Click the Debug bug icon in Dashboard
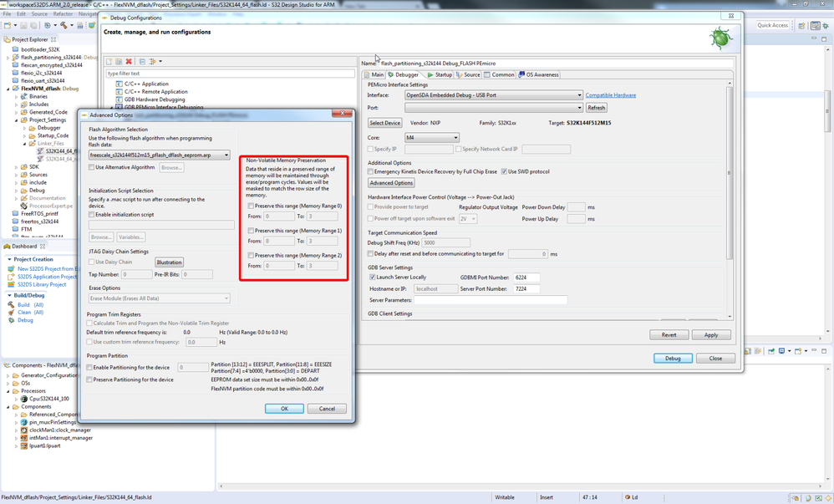The image size is (834, 504). [11, 320]
